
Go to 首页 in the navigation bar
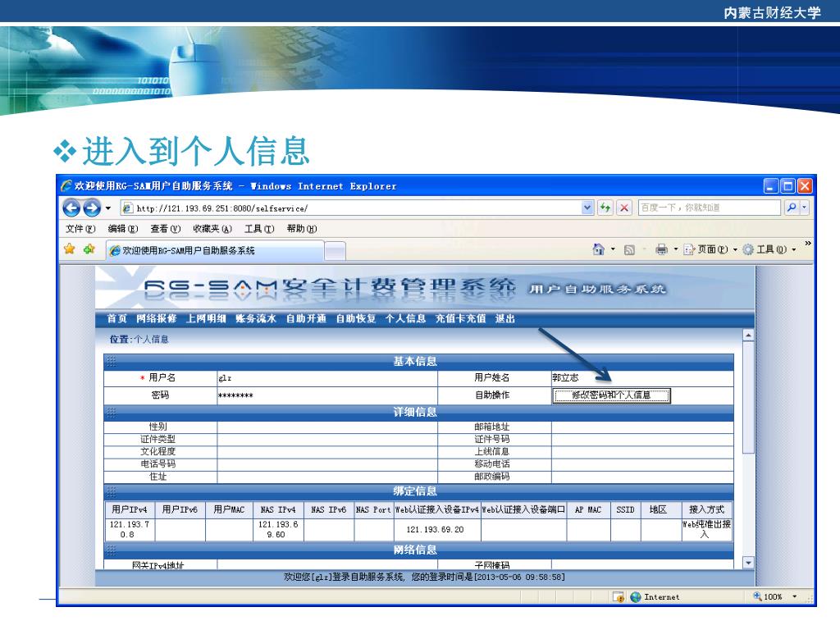point(116,319)
